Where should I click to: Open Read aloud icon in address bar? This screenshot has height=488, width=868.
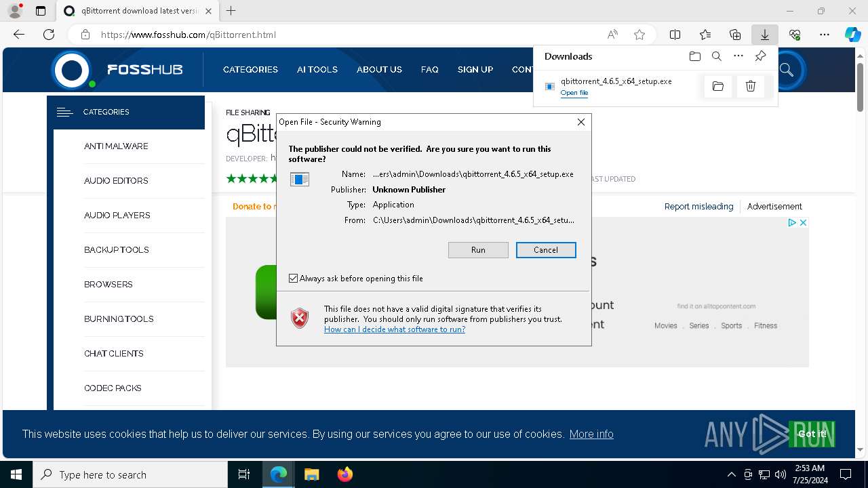(x=612, y=35)
